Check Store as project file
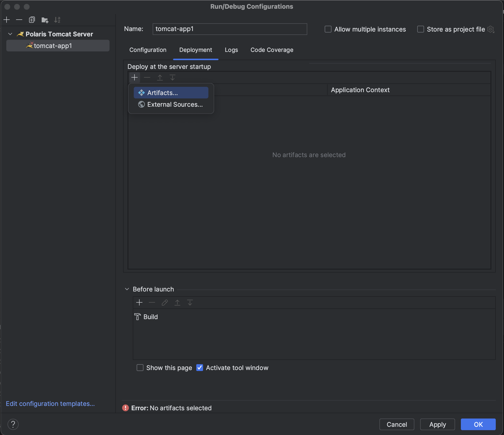 pyautogui.click(x=421, y=29)
